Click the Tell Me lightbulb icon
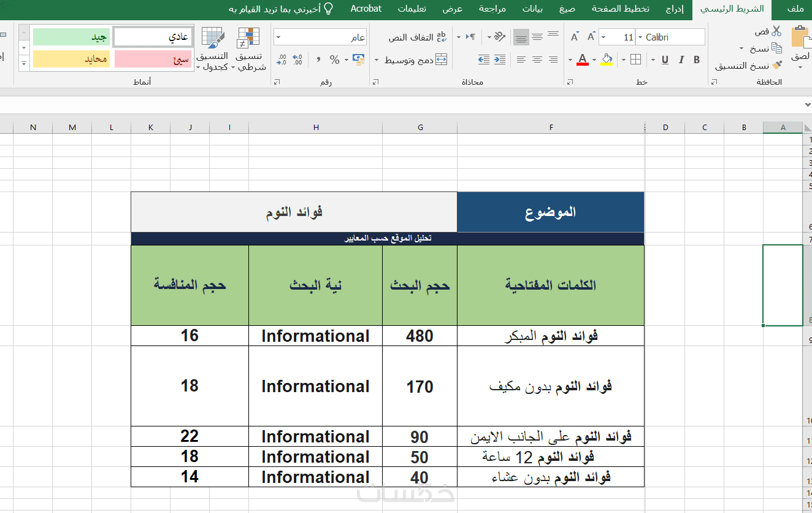The width and height of the screenshot is (812, 513). (329, 9)
